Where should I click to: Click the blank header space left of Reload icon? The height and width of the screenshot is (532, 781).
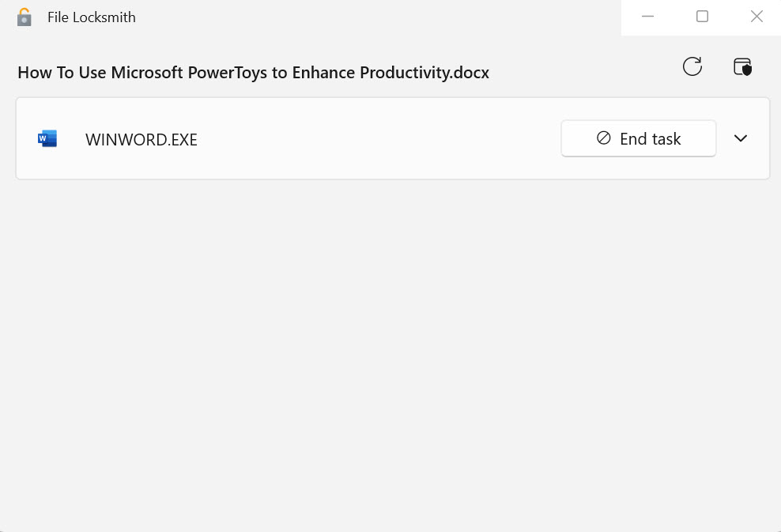(x=585, y=70)
